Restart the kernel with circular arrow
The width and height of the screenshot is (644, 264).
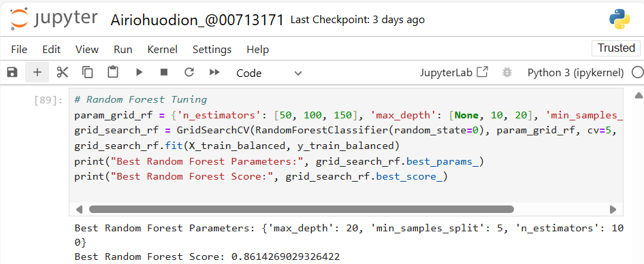(189, 73)
